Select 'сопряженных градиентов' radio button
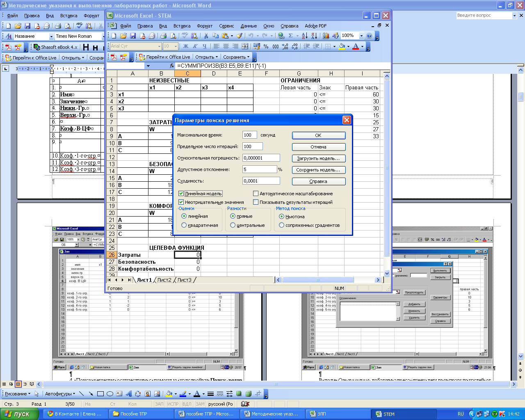 pyautogui.click(x=281, y=225)
